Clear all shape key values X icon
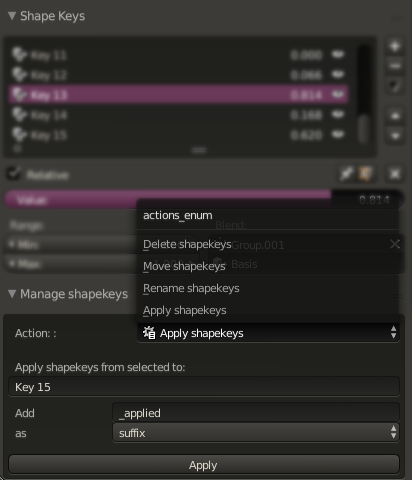 tap(395, 174)
